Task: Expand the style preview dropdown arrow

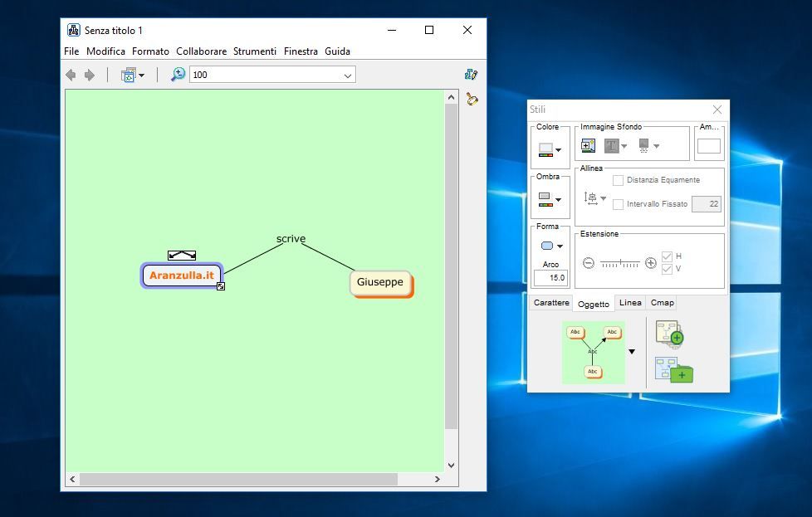Action: 632,352
